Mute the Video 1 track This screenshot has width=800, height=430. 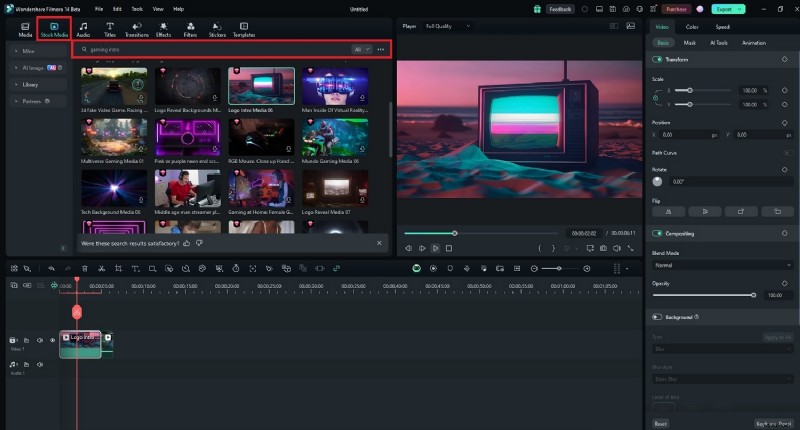(x=39, y=340)
